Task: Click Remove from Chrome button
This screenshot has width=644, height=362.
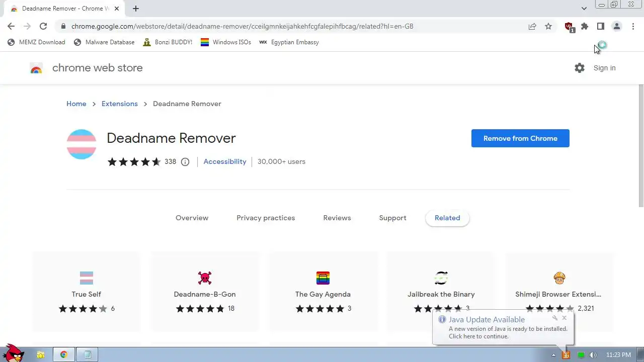Action: (520, 138)
